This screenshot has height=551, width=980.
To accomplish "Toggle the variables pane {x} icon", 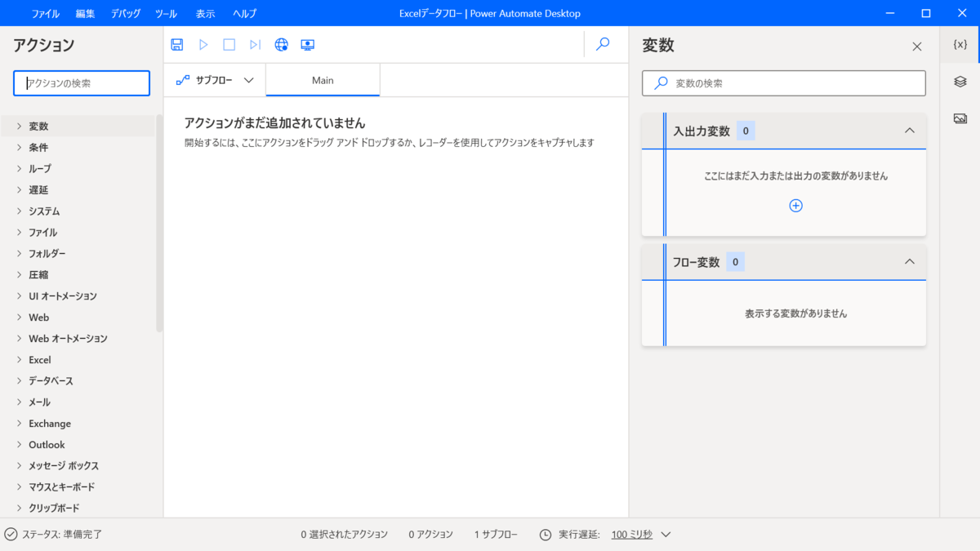I will click(x=960, y=45).
